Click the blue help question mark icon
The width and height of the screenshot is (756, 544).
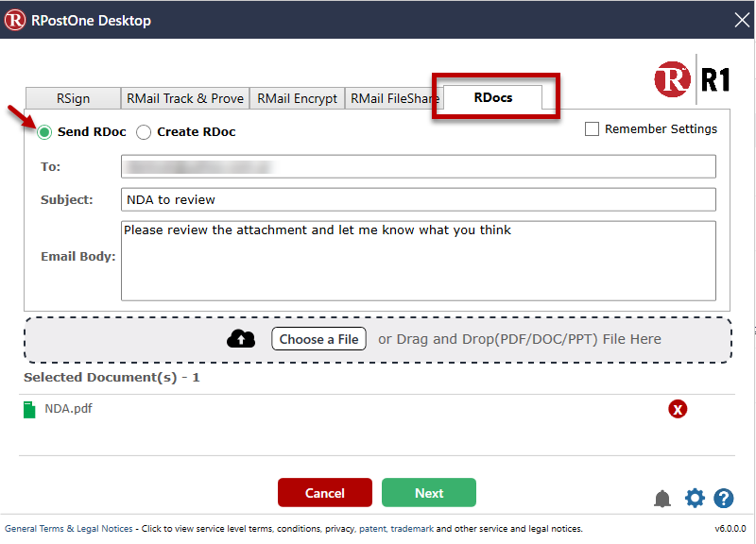click(x=724, y=498)
